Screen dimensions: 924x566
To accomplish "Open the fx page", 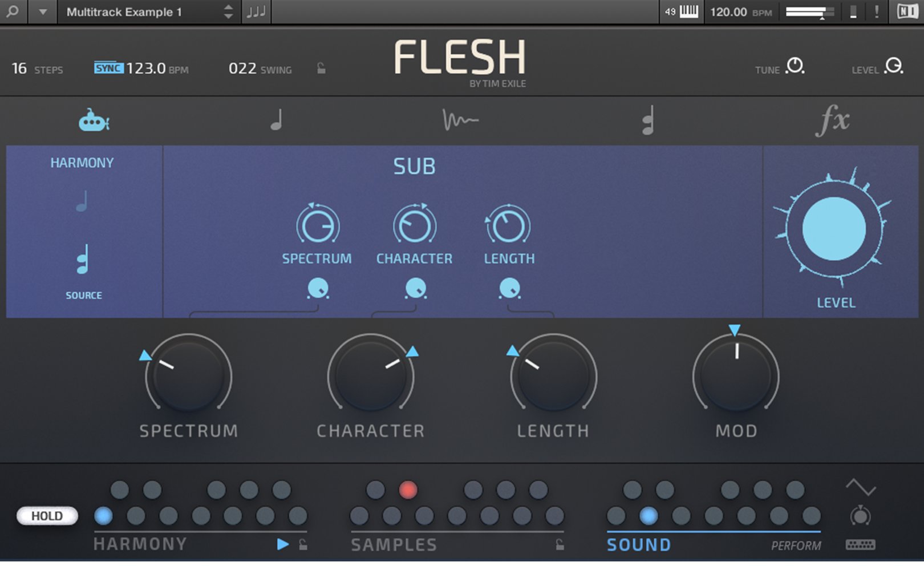I will coord(833,120).
